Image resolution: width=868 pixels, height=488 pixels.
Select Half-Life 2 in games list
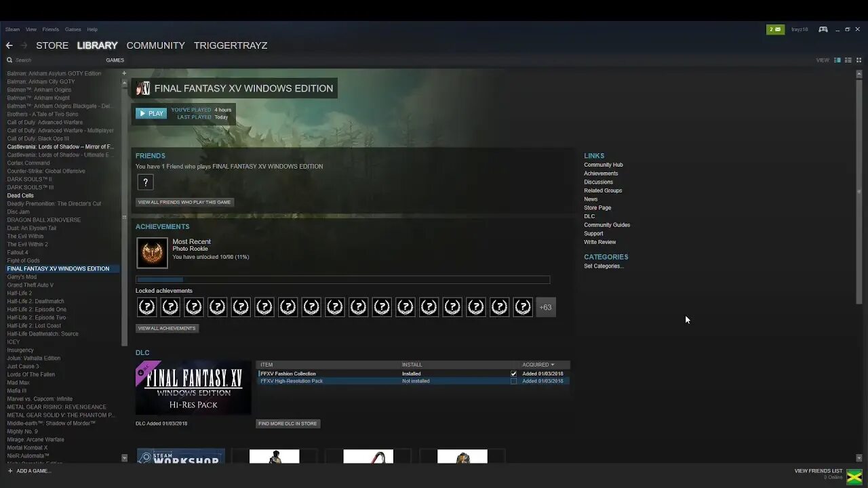coord(19,293)
